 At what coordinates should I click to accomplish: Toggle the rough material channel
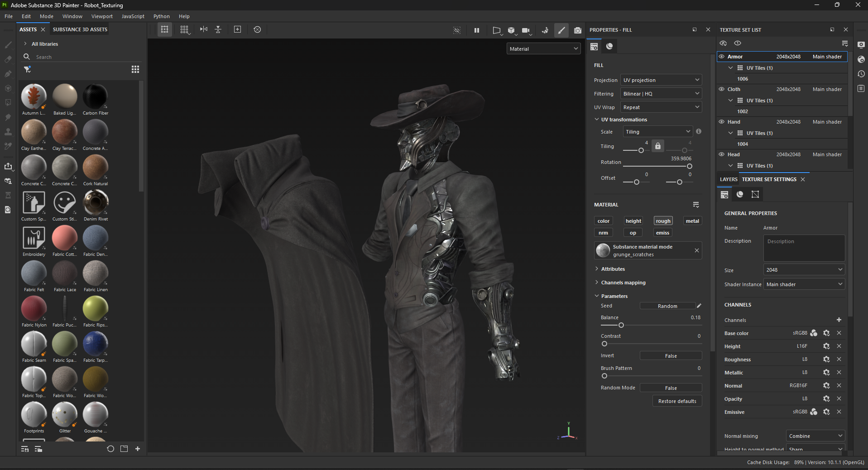click(x=663, y=221)
